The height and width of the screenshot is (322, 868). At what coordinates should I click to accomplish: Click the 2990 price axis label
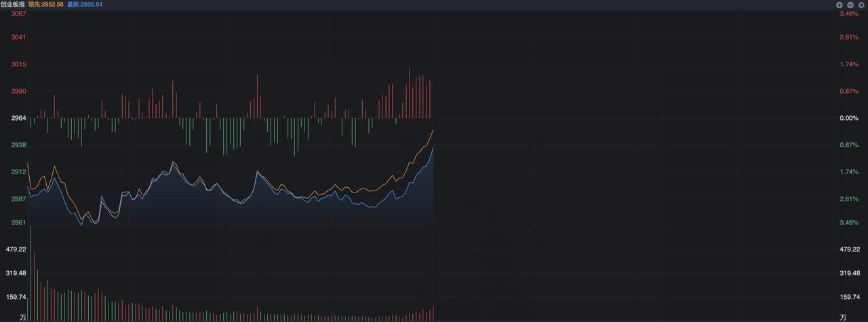(18, 91)
